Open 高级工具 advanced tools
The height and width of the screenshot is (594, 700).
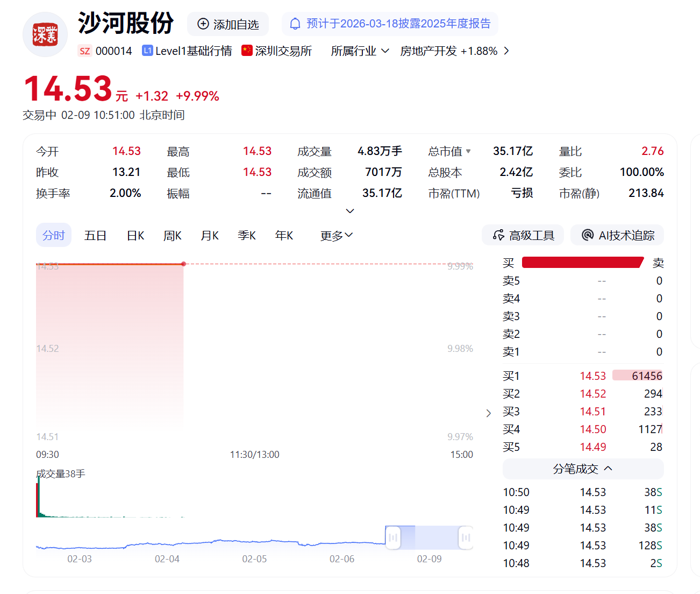point(523,235)
